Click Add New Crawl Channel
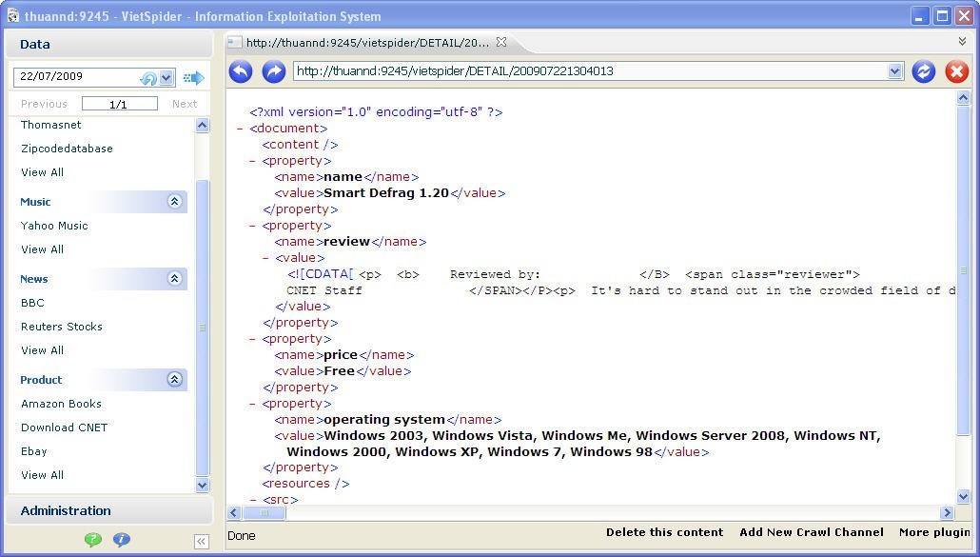The image size is (980, 557). pyautogui.click(x=811, y=533)
